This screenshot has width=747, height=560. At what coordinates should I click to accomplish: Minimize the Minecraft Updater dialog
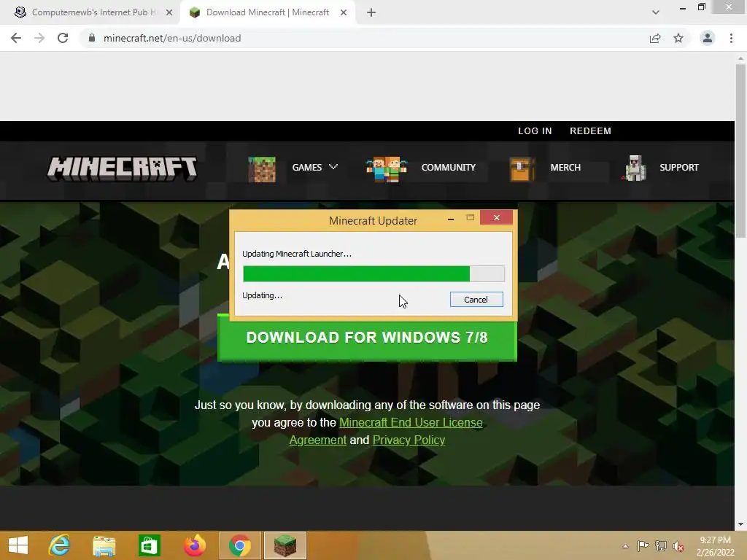coord(451,219)
